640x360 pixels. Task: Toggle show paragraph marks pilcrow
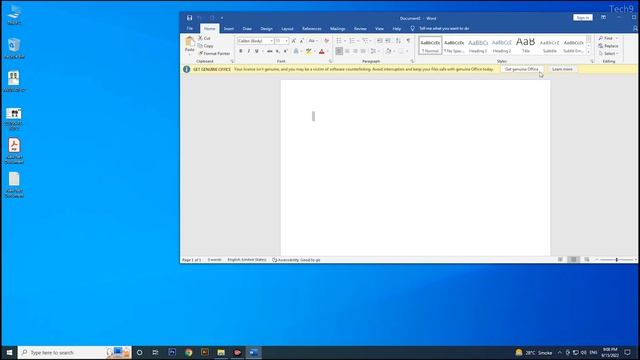click(408, 41)
